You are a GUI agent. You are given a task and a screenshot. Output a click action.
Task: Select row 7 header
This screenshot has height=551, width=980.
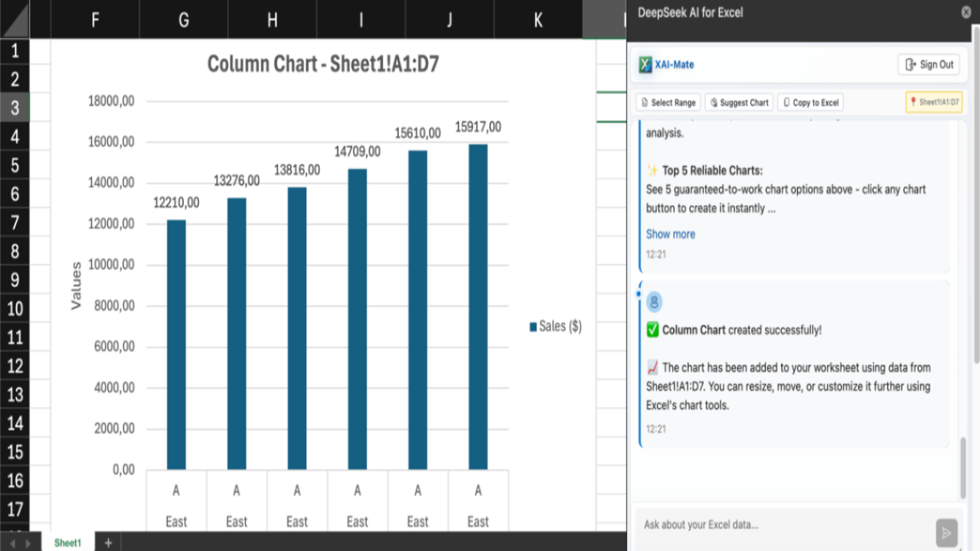point(15,223)
